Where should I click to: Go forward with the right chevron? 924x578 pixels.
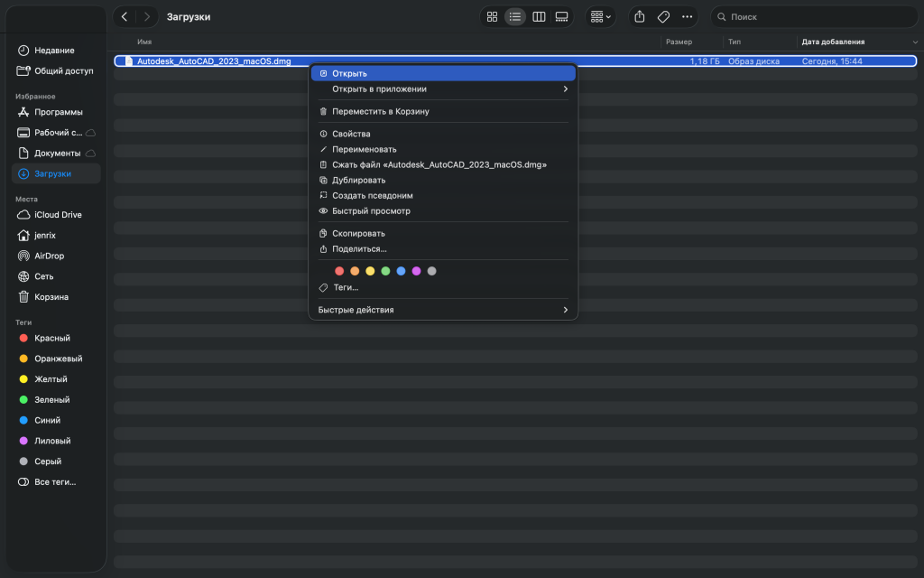147,16
